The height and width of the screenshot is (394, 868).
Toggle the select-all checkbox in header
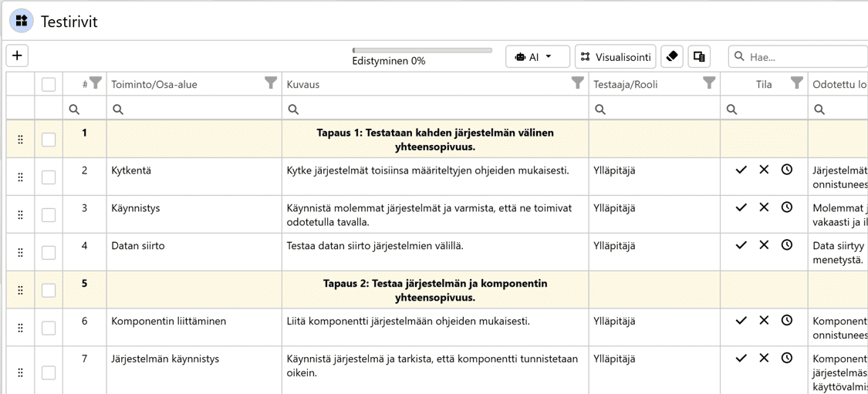coord(49,84)
